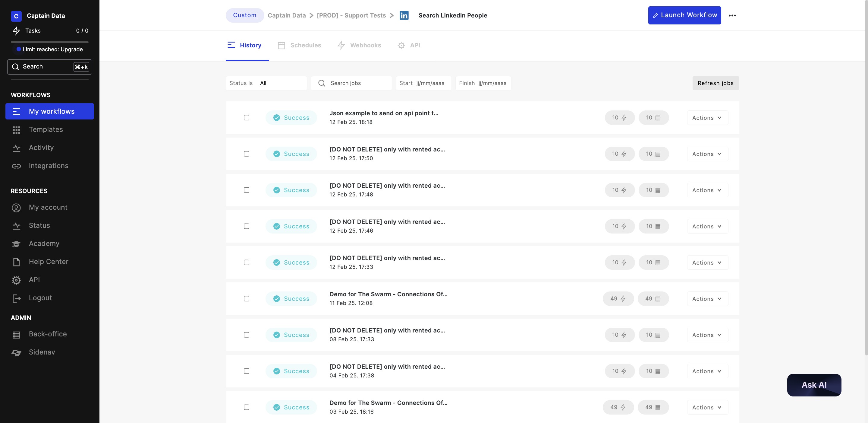Switch to the Schedules tab

(x=299, y=46)
